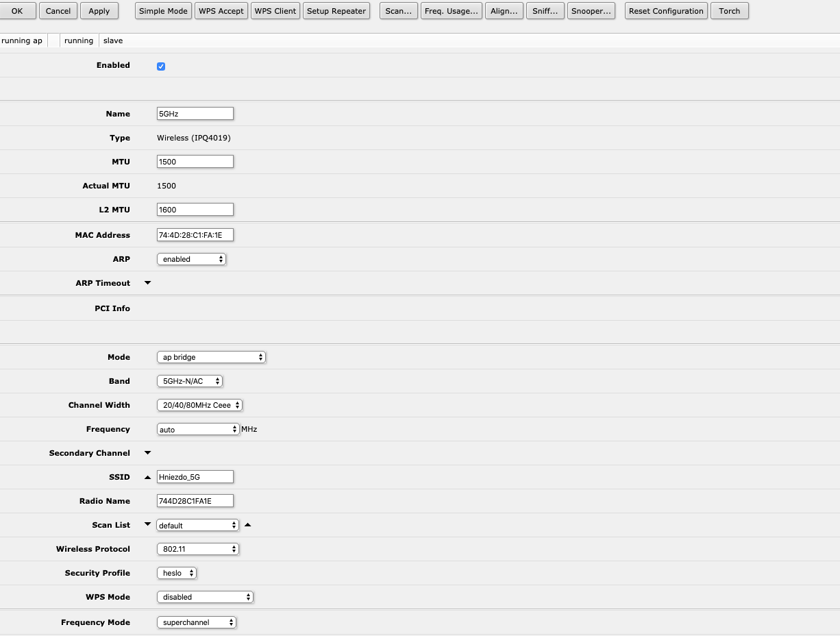Click the Apply button
This screenshot has height=636, width=840.
[x=99, y=11]
